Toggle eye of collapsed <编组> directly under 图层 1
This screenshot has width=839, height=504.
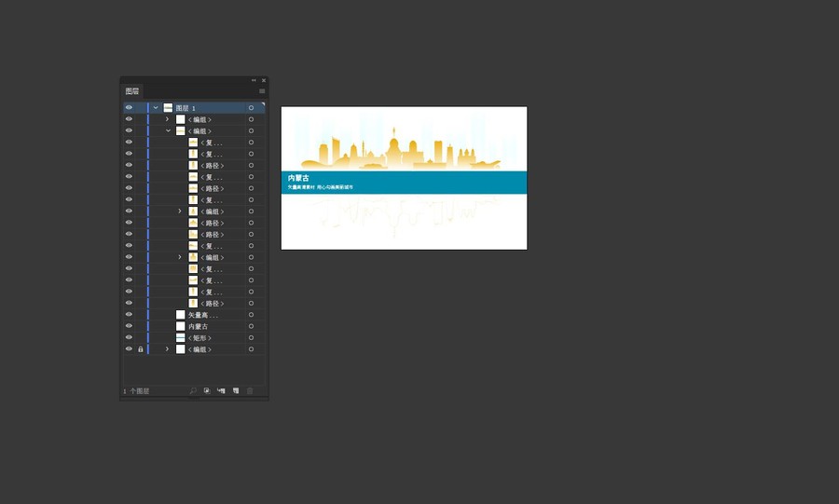coord(129,119)
